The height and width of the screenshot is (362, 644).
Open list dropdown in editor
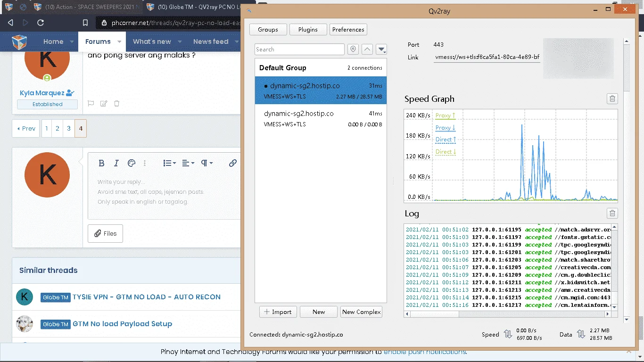[169, 163]
